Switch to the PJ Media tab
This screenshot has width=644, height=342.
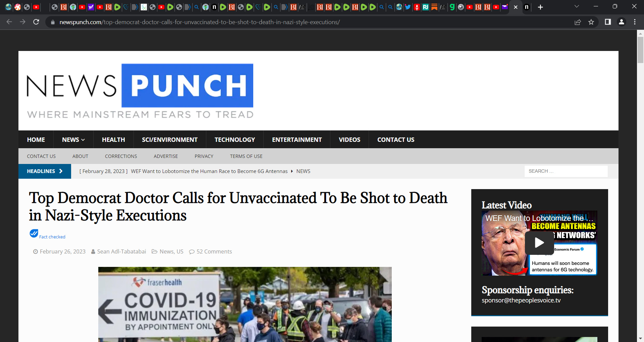425,7
